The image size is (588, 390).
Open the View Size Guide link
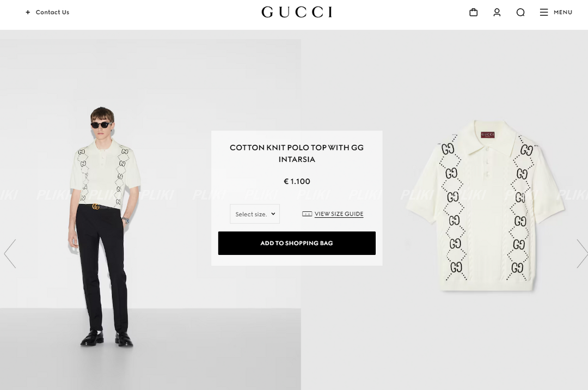click(339, 214)
